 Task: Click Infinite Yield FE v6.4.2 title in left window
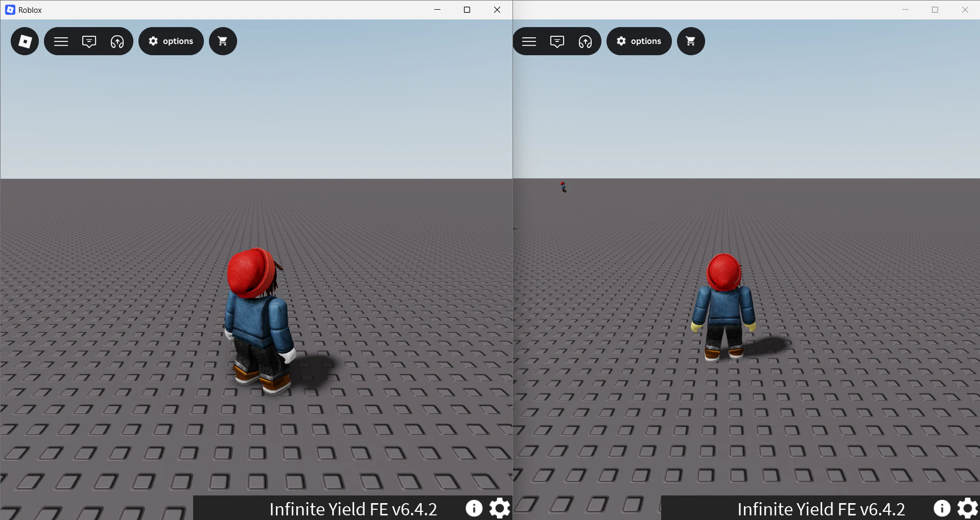(353, 509)
